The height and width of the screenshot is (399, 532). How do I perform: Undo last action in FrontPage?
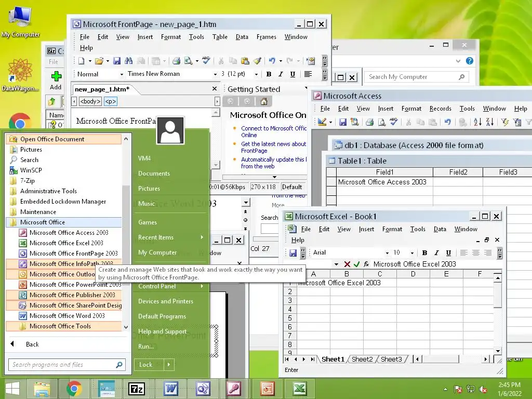pyautogui.click(x=272, y=61)
